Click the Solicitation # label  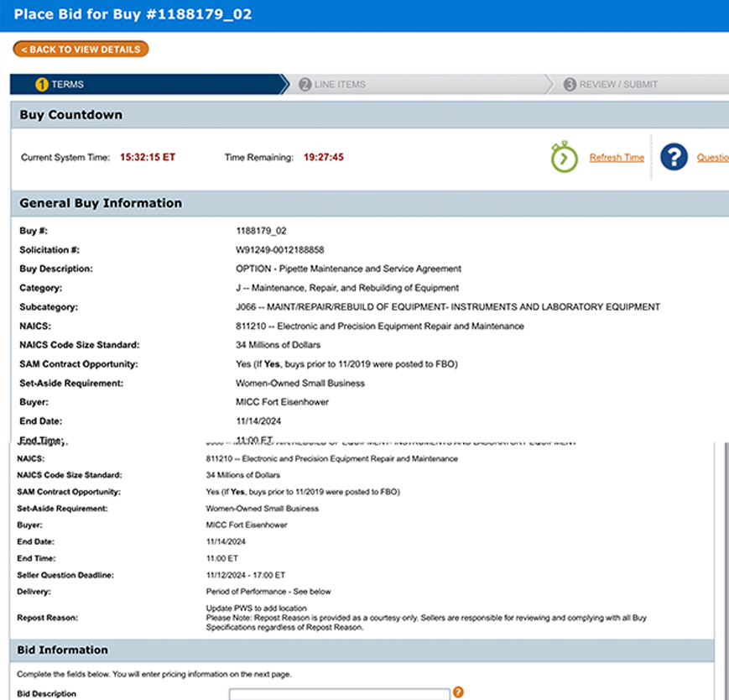click(49, 250)
